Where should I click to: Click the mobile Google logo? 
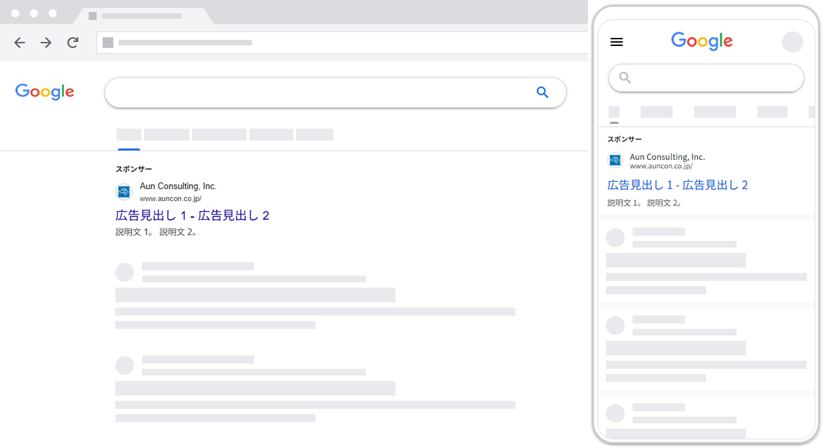(x=702, y=41)
